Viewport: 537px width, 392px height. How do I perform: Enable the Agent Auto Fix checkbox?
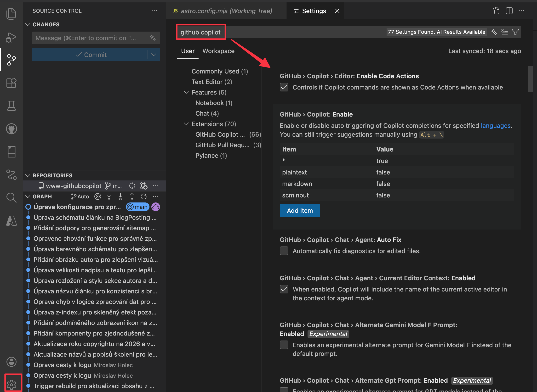[284, 251]
